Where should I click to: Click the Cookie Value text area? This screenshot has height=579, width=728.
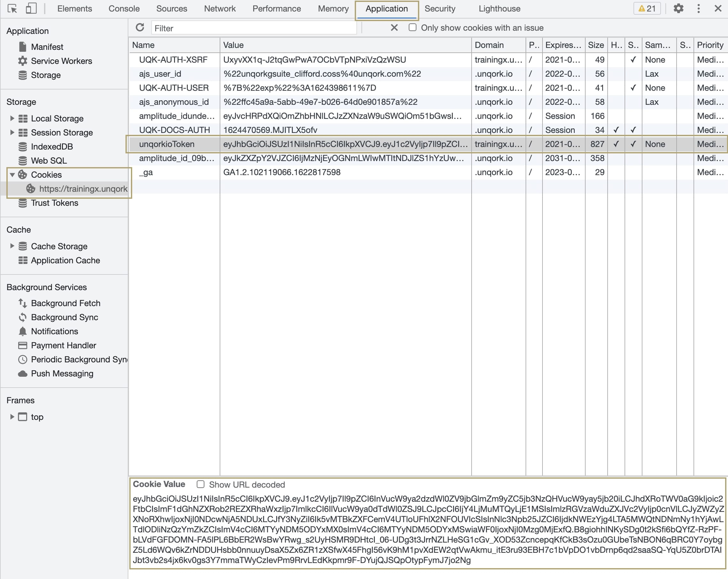[428, 529]
